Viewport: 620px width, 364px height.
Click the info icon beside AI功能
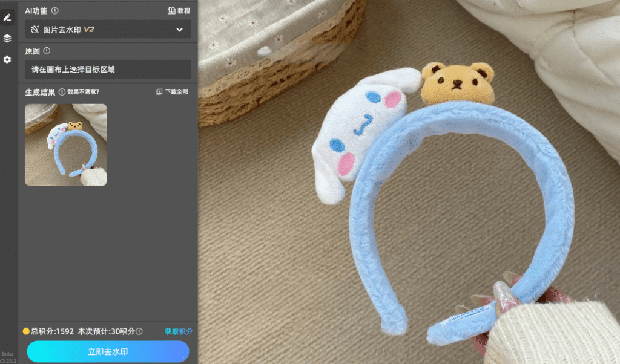[x=55, y=10]
